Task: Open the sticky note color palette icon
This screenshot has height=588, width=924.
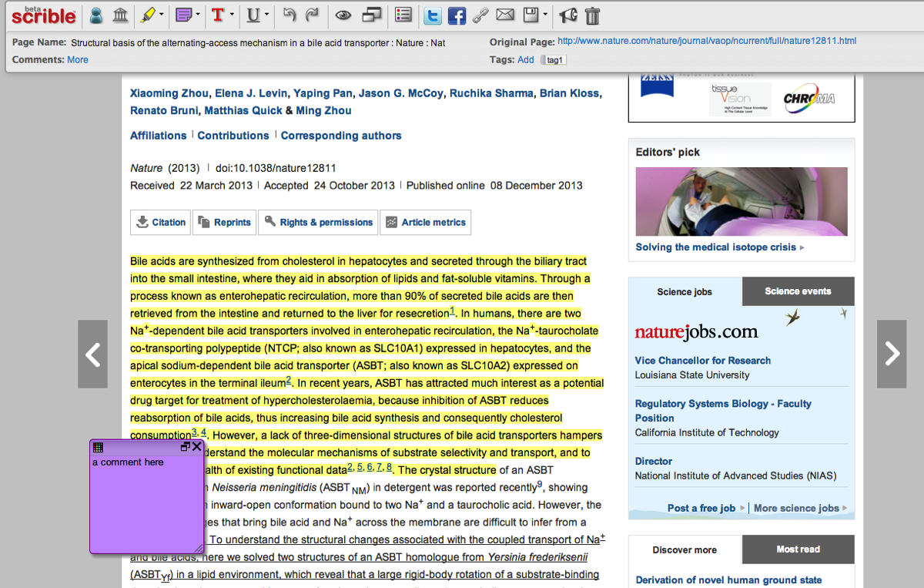Action: (x=98, y=447)
